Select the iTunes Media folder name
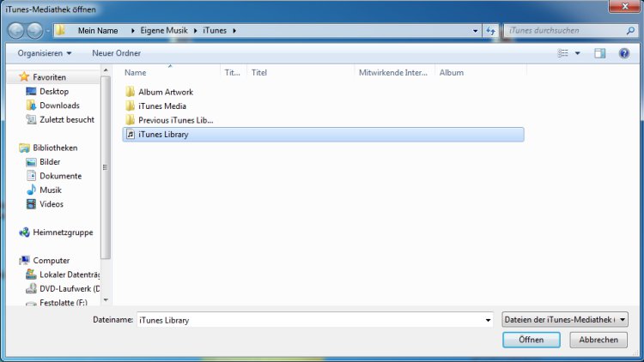The width and height of the screenshot is (644, 362). pos(161,106)
